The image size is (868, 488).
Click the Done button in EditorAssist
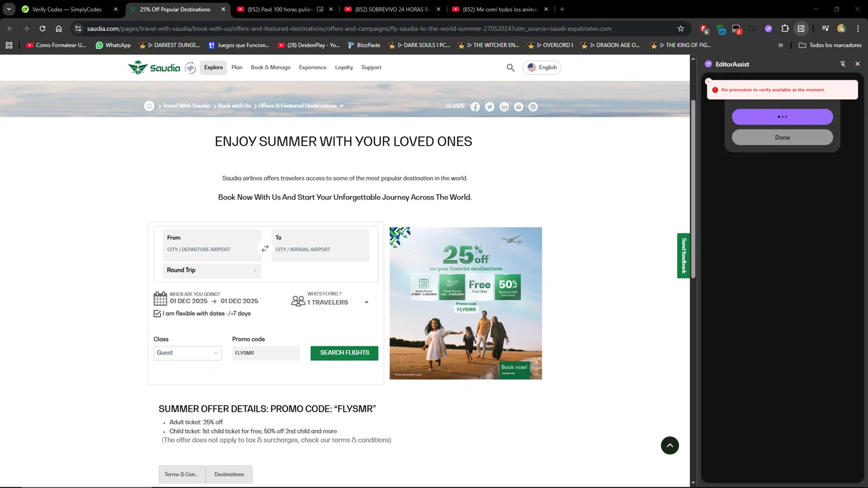click(x=782, y=138)
